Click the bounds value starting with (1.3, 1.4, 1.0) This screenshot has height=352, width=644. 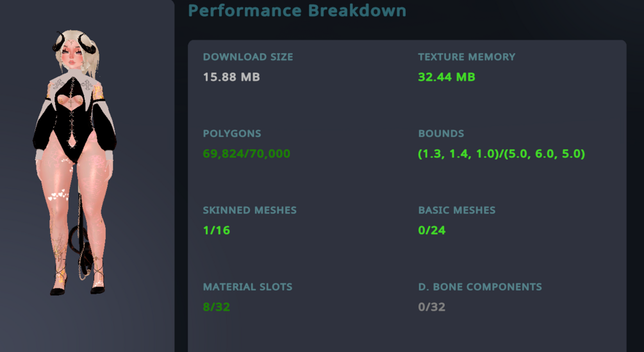[502, 154]
